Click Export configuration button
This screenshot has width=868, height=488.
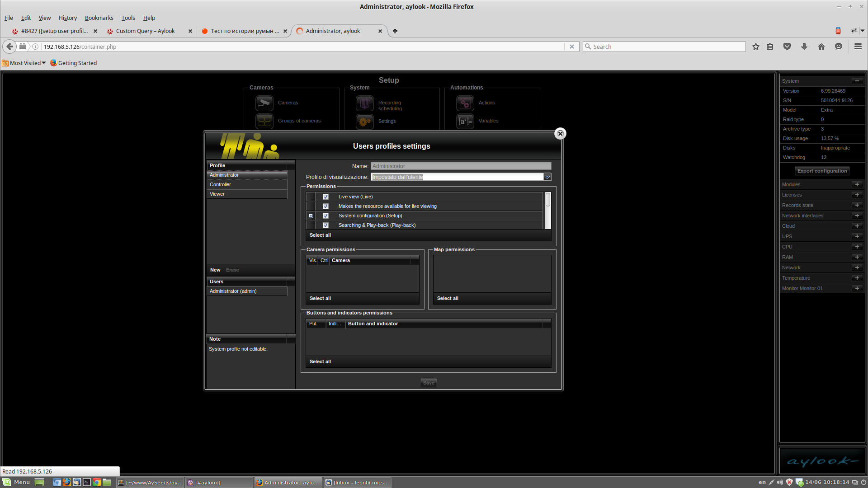click(822, 171)
